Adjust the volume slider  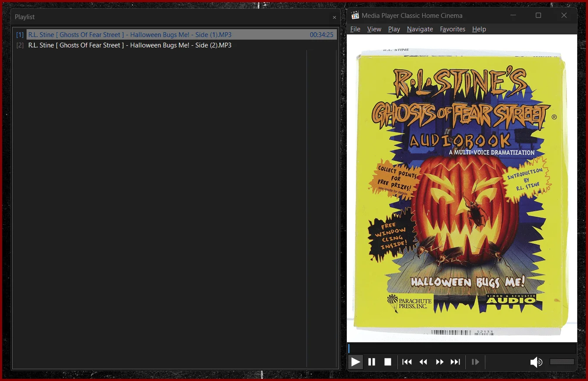pos(562,362)
